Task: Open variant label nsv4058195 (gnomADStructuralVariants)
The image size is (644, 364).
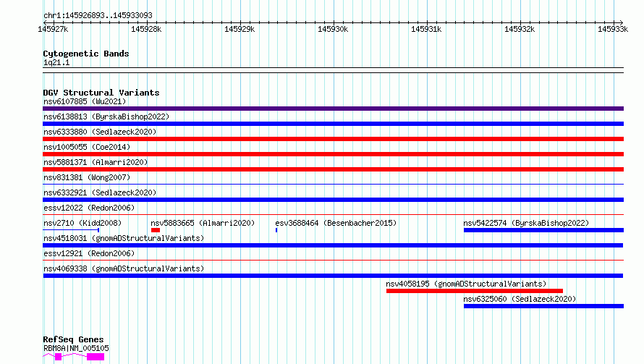Action: click(x=466, y=284)
